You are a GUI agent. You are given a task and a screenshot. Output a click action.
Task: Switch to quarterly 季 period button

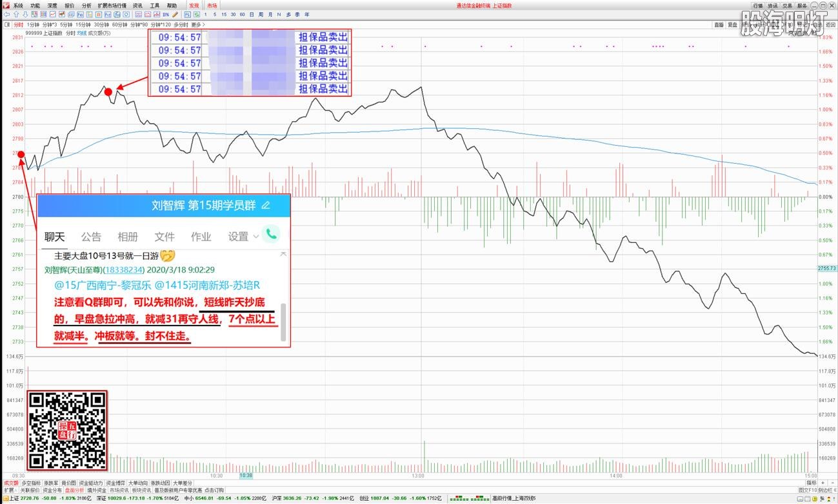tap(297, 14)
